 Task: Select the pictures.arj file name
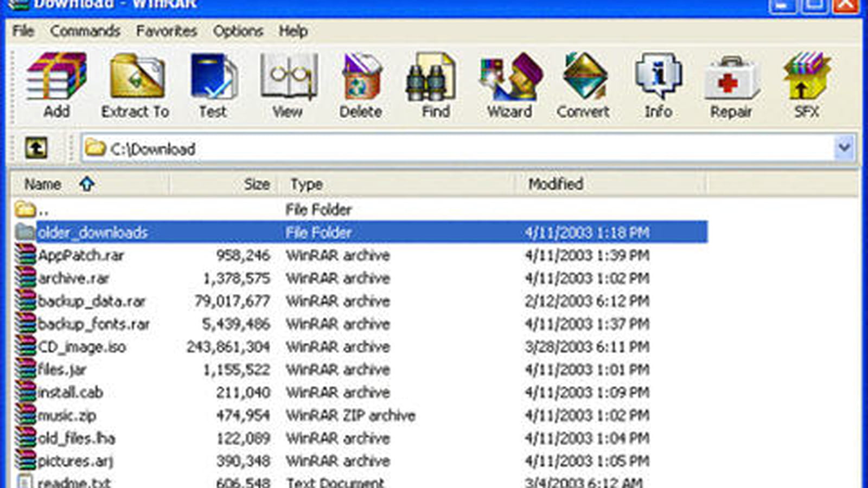[x=75, y=461]
